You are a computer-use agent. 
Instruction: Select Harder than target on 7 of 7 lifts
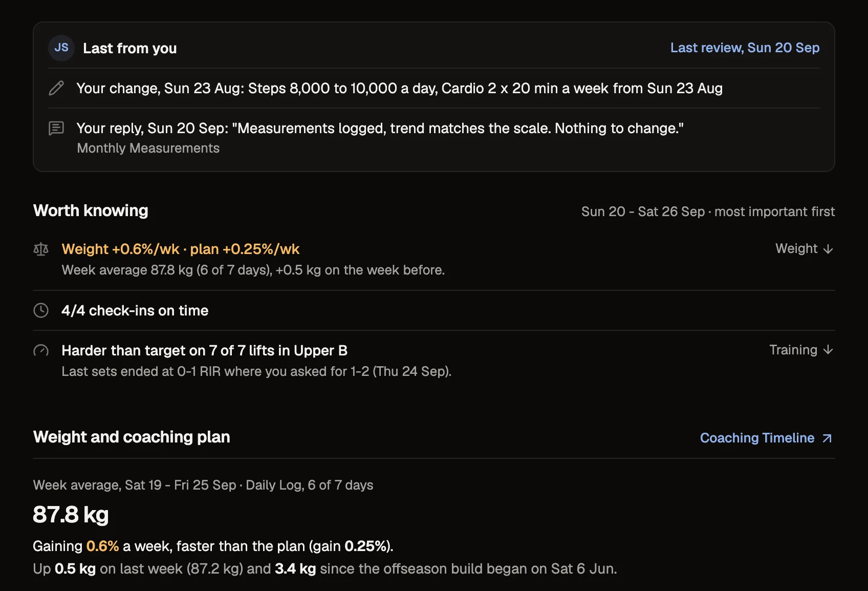(x=204, y=350)
